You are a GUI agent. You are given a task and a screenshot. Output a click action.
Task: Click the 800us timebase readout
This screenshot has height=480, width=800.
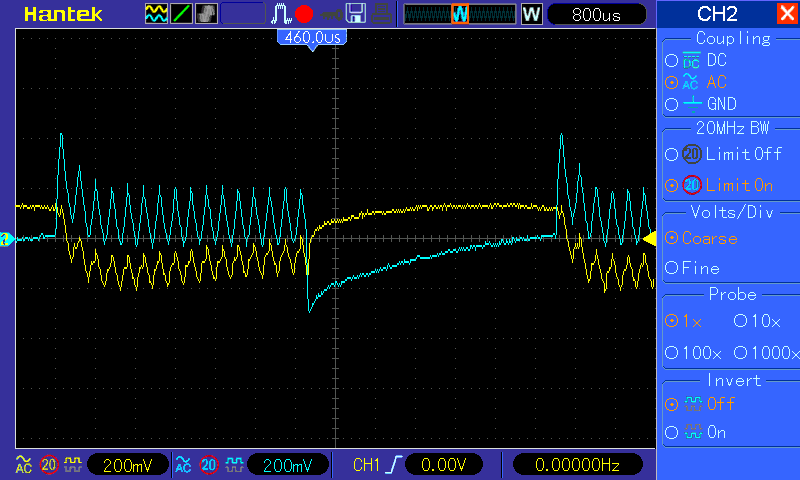coord(596,14)
